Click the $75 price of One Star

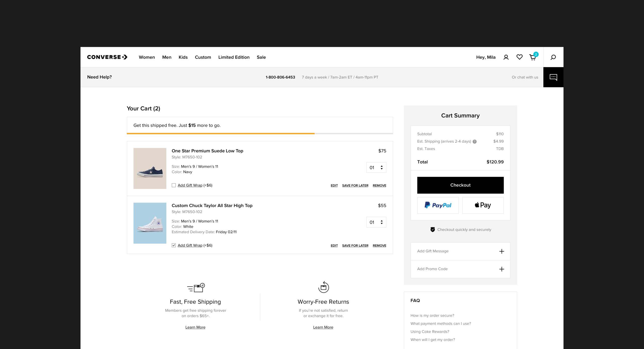pyautogui.click(x=382, y=151)
